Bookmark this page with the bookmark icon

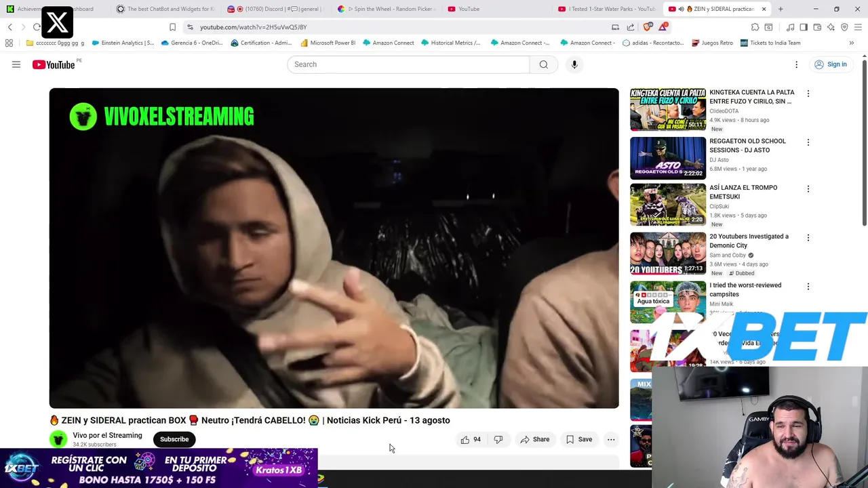[172, 27]
